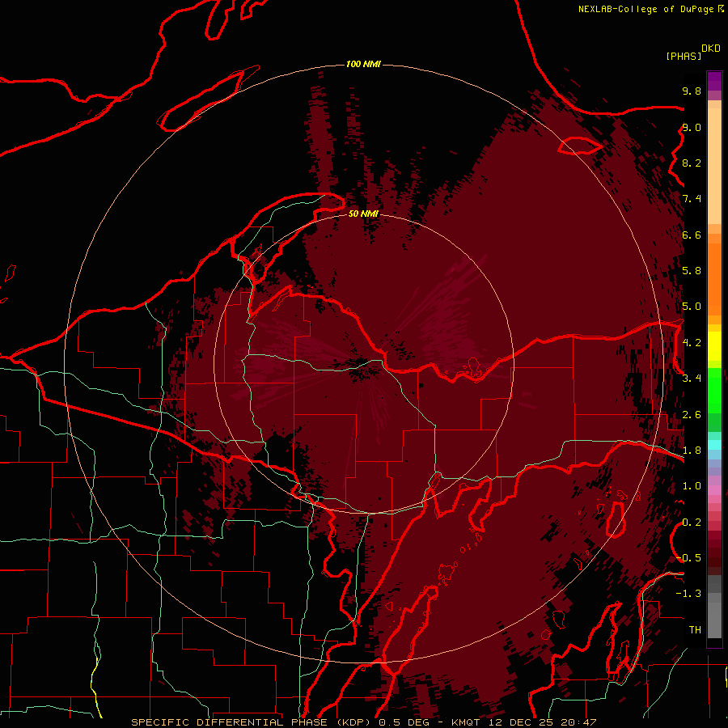Image resolution: width=728 pixels, height=728 pixels.
Task: Click the NEXLAB-College of DuPage title text
Action: [646, 9]
